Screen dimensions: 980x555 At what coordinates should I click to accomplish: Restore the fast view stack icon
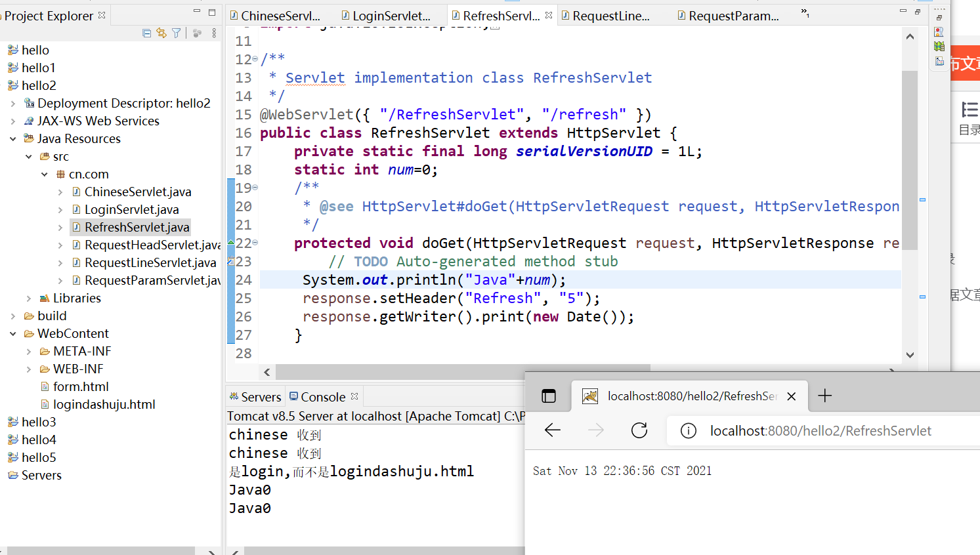[939, 18]
